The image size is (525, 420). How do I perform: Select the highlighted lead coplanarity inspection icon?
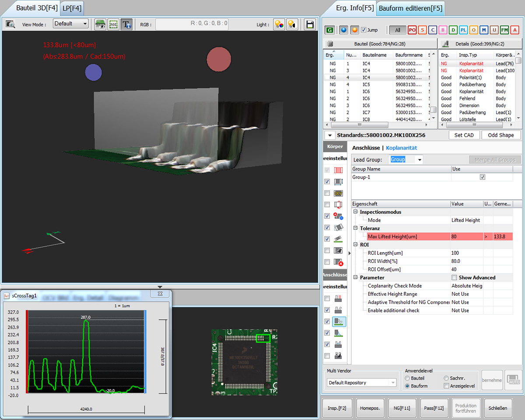pos(338,322)
